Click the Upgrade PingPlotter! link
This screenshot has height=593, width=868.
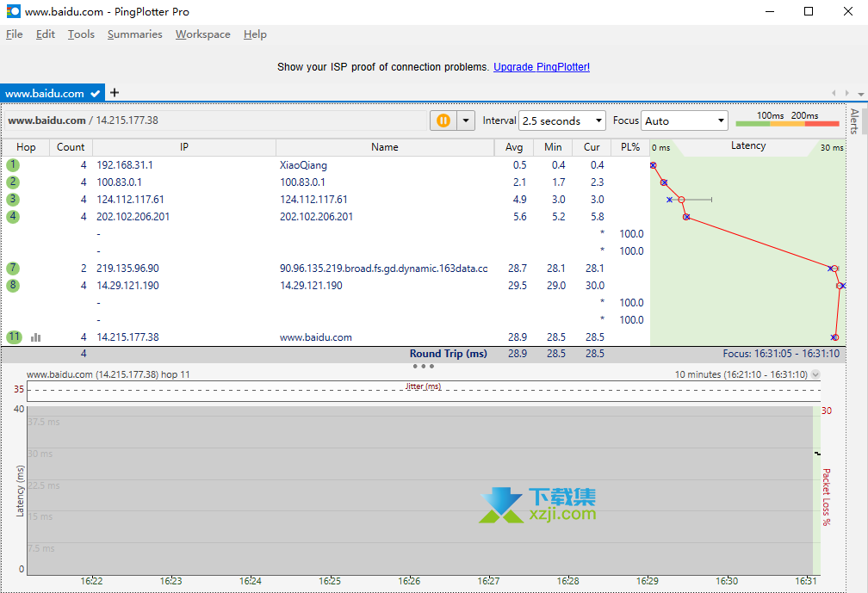tap(542, 67)
